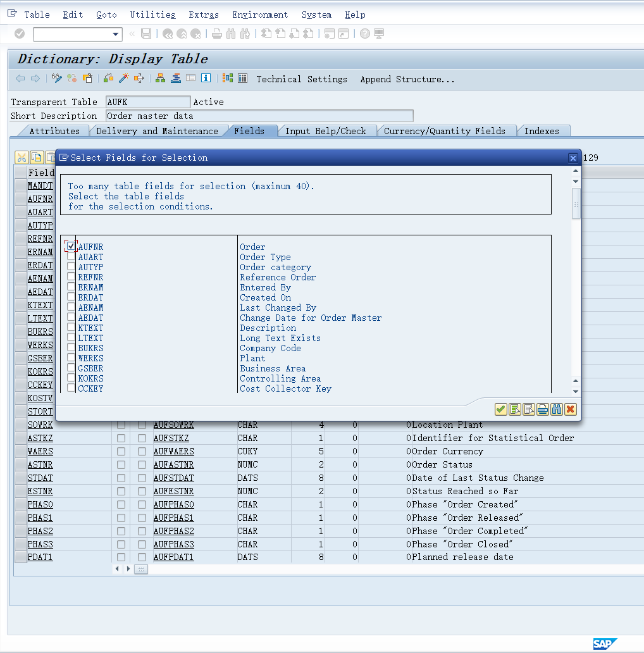Image resolution: width=644 pixels, height=653 pixels.
Task: Click the Back arrow icon in application toolbar
Action: (x=20, y=78)
